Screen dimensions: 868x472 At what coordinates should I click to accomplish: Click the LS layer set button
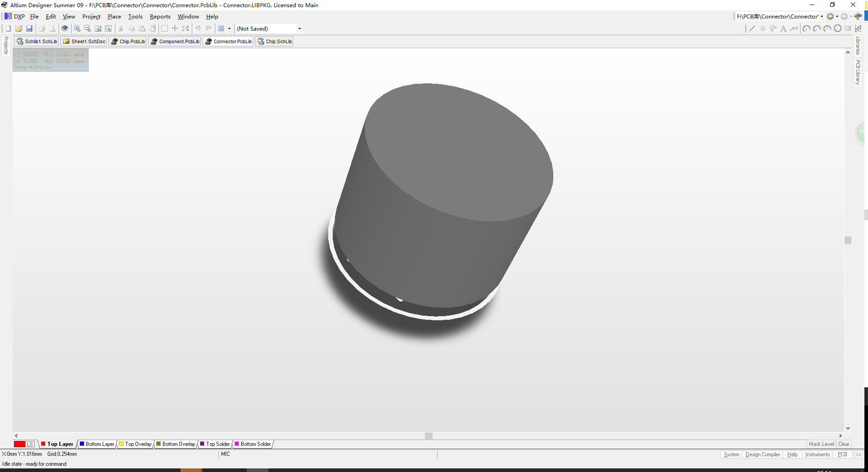30,444
